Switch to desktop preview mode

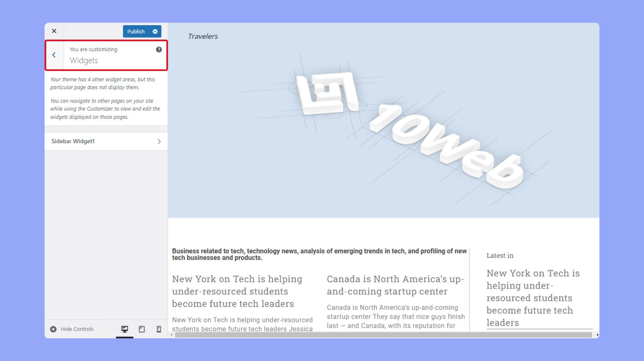[124, 329]
